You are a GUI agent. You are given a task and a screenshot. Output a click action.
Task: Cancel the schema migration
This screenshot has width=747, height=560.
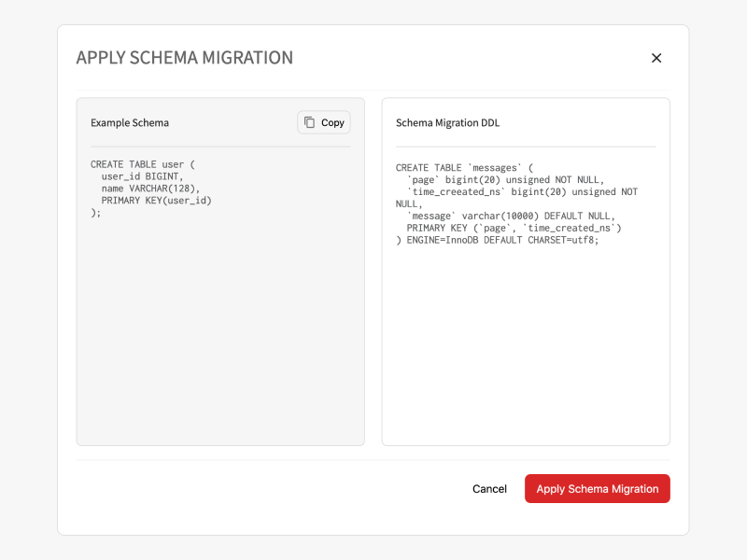point(489,488)
